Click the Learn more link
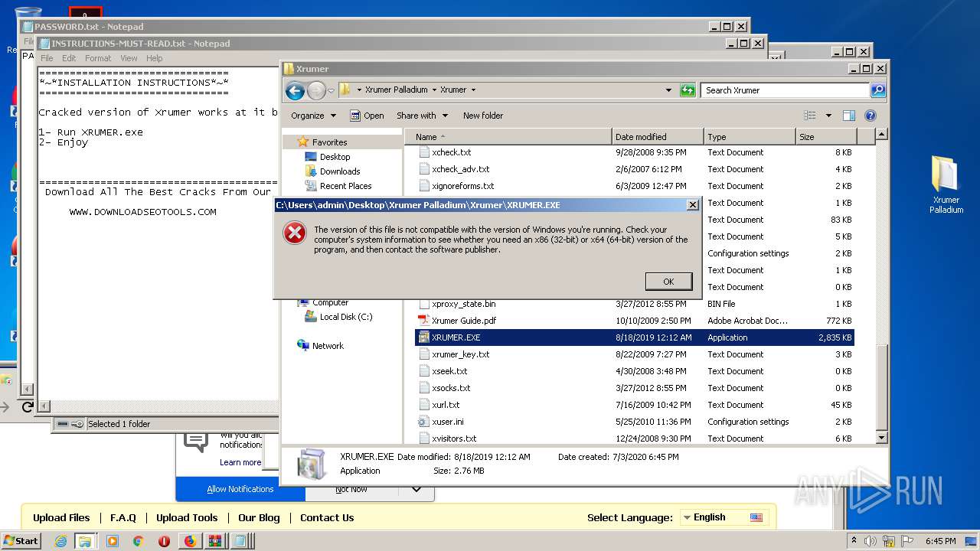 pos(240,462)
